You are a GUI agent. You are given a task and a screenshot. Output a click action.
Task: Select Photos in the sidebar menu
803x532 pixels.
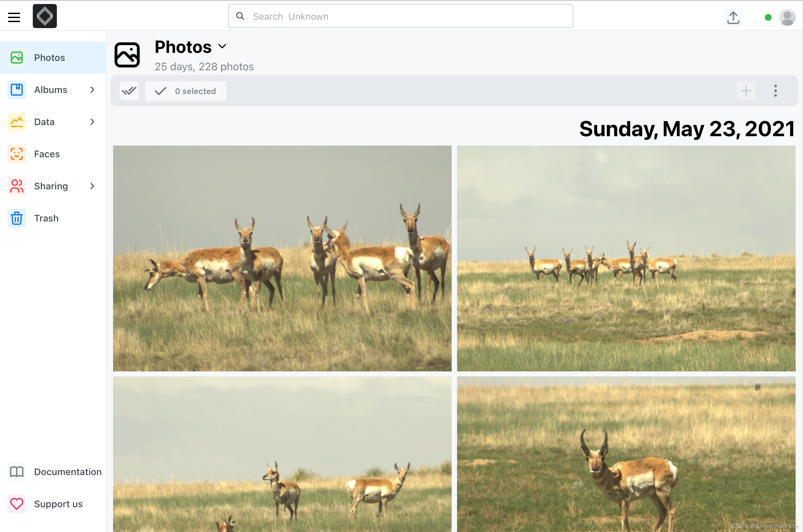pyautogui.click(x=50, y=58)
